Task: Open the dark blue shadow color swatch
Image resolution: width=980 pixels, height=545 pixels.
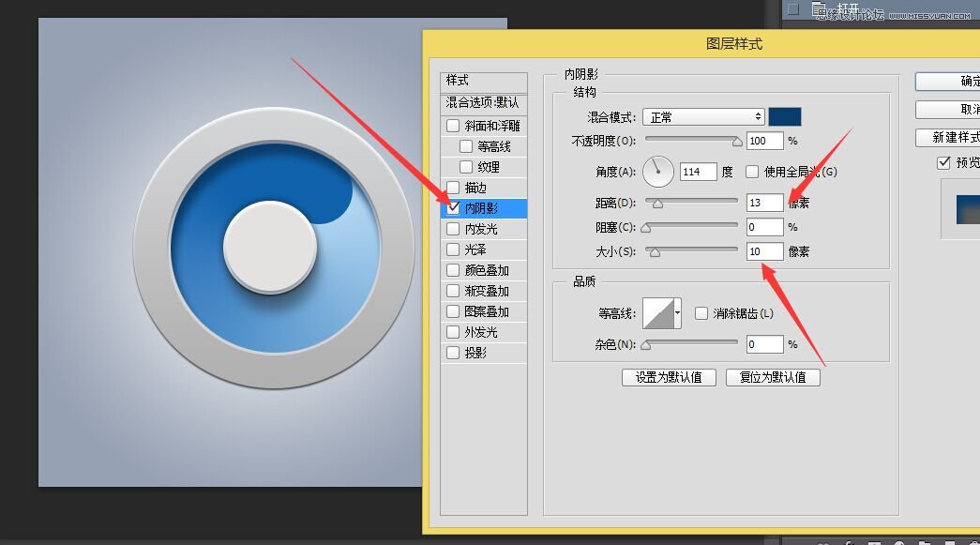Action: (784, 117)
